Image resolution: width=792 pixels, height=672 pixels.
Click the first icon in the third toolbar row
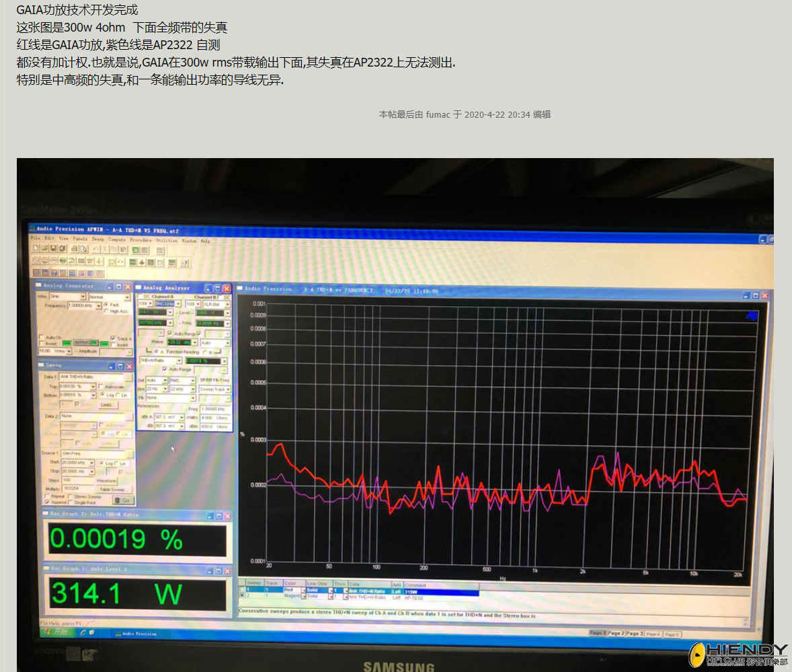point(36,273)
